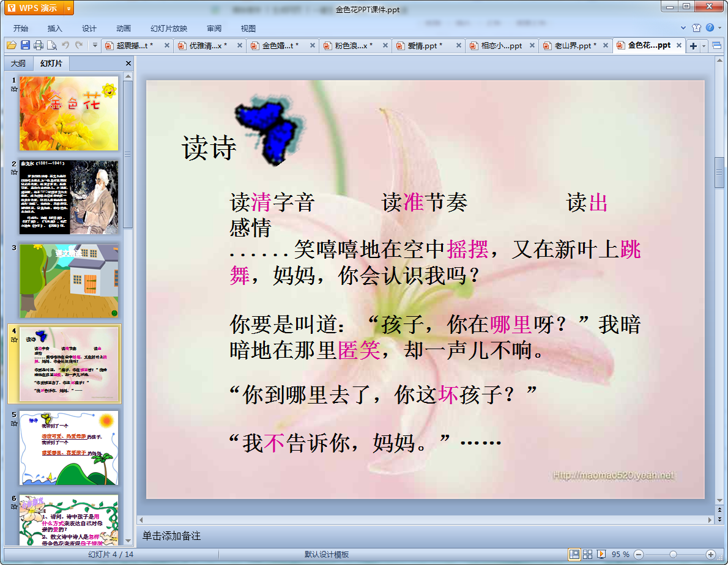This screenshot has width=728, height=565.
Task: Close the 粉色浪 document tab
Action: click(x=385, y=45)
